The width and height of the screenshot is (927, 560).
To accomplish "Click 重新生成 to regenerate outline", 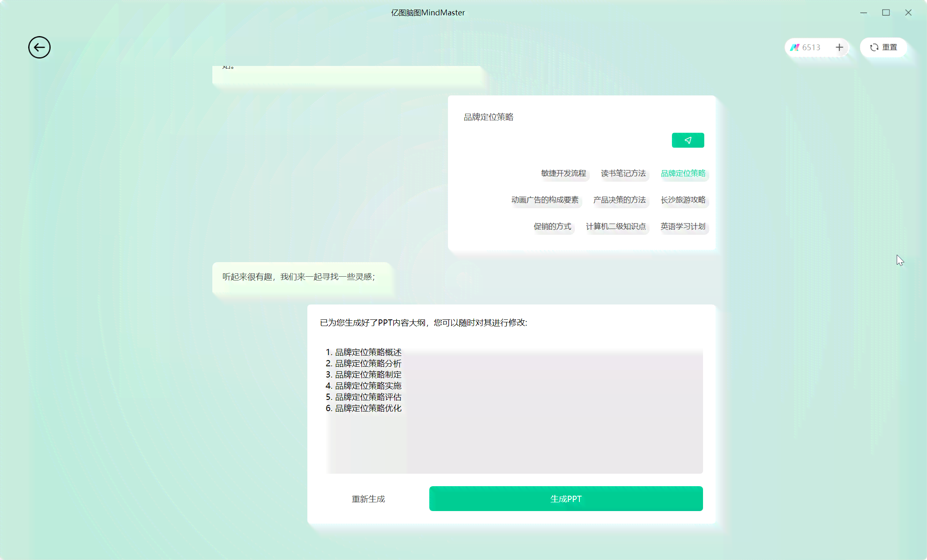I will (x=368, y=499).
